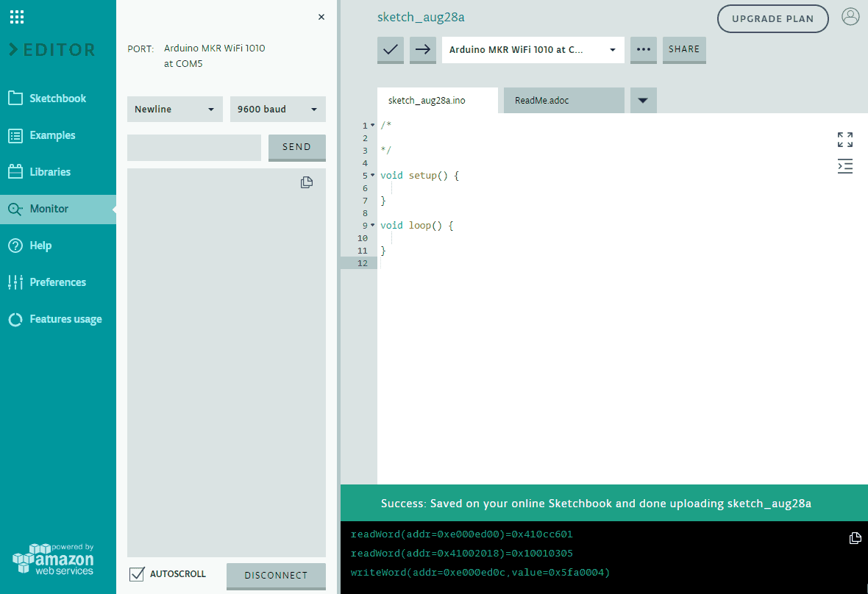Collapse the setup() function code fold
Image resolution: width=868 pixels, height=594 pixels.
click(x=373, y=176)
